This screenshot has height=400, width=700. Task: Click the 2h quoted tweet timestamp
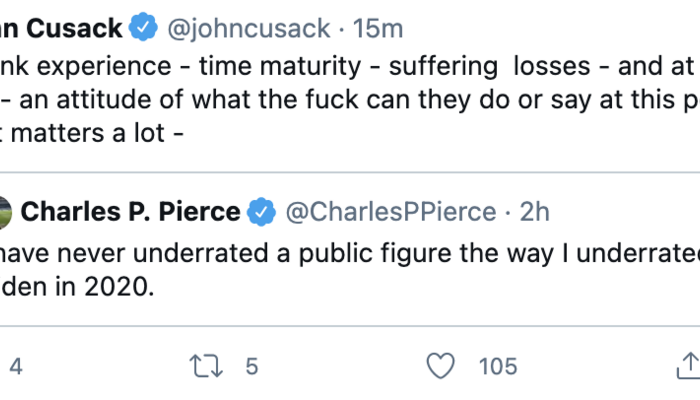point(535,212)
